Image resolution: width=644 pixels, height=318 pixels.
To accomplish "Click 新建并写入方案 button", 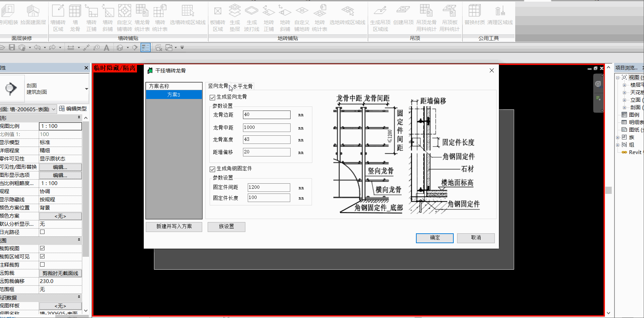I will [174, 227].
